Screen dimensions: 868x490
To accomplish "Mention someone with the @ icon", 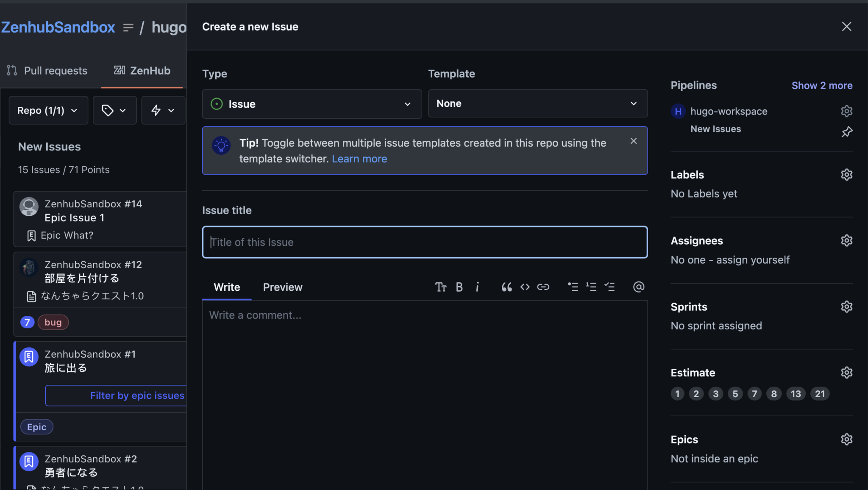I will point(639,287).
